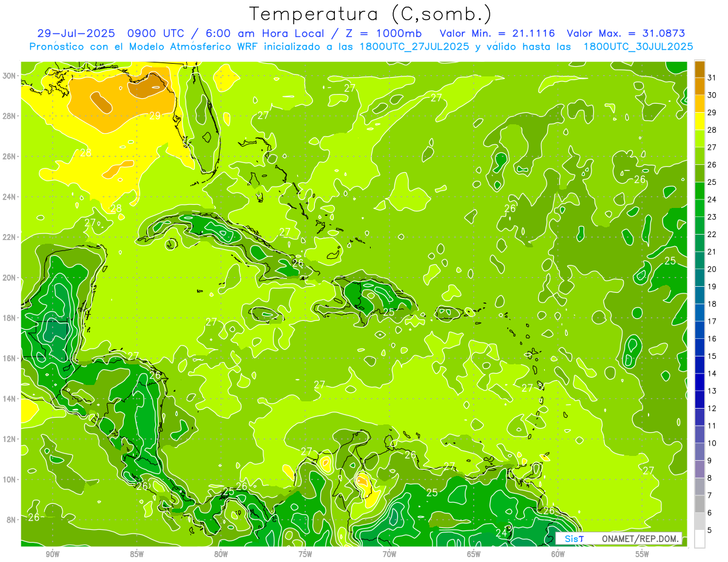The height and width of the screenshot is (562, 728).
Task: Click the color scale label "20"
Action: pyautogui.click(x=712, y=269)
